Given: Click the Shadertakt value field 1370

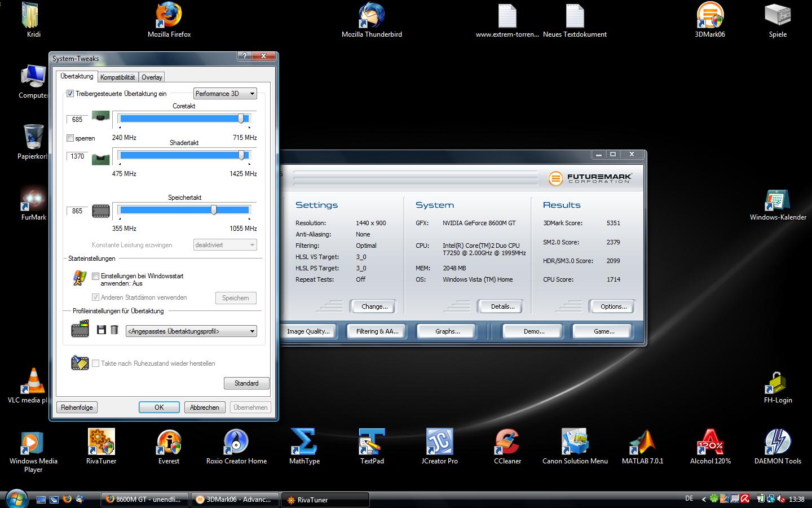Looking at the screenshot, I should point(77,156).
